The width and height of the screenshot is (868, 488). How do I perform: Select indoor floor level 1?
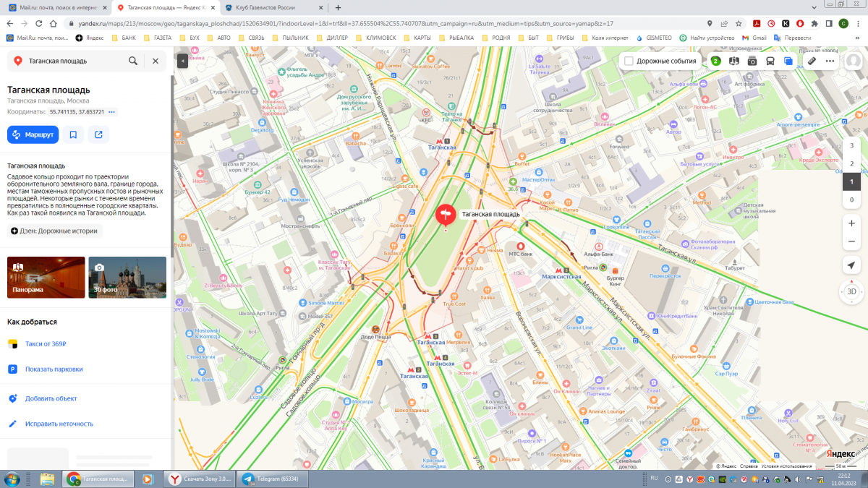tap(851, 181)
